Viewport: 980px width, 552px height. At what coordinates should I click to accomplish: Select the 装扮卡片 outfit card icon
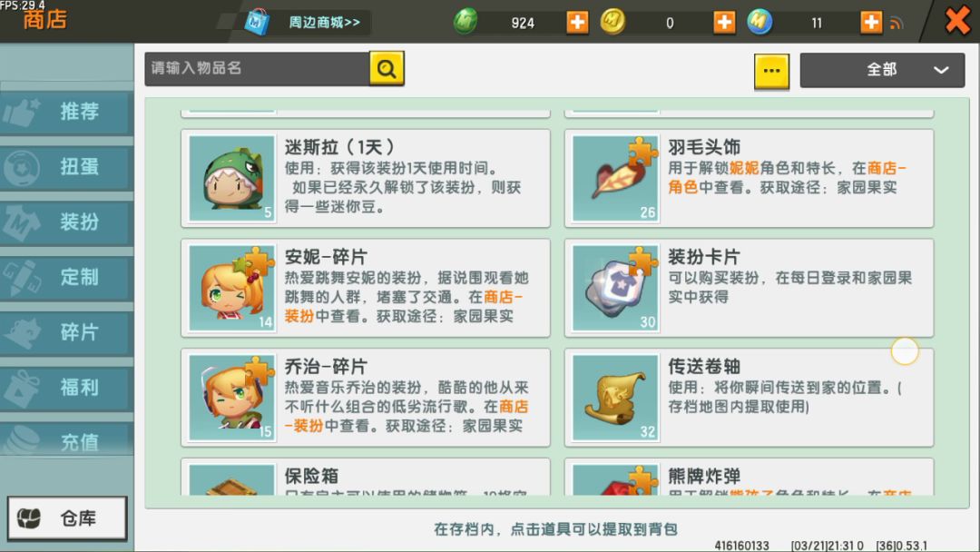[615, 288]
